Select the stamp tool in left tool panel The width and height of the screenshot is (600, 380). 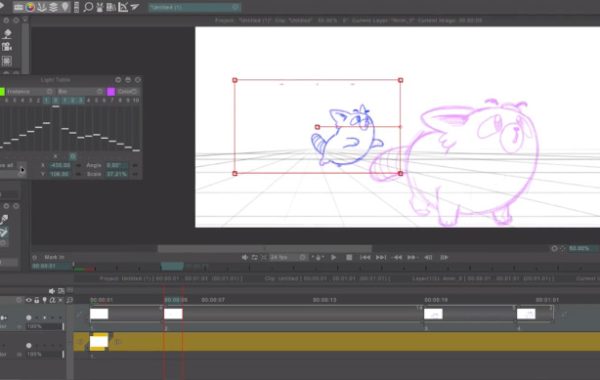7,34
